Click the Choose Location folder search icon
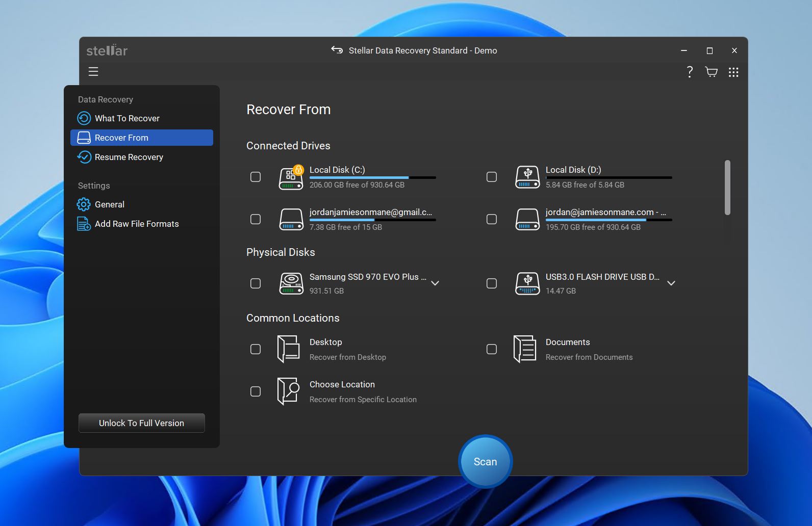The image size is (812, 526). 288,391
